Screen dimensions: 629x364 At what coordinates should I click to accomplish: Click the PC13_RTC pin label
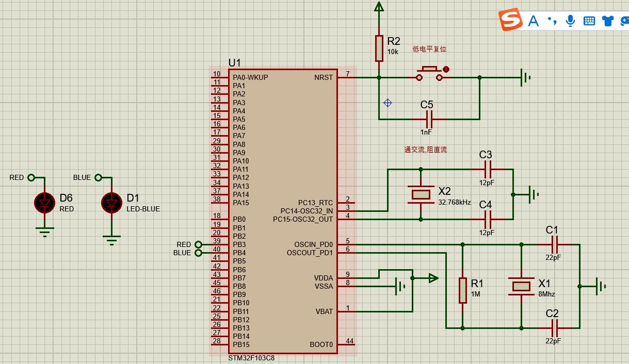coord(315,203)
